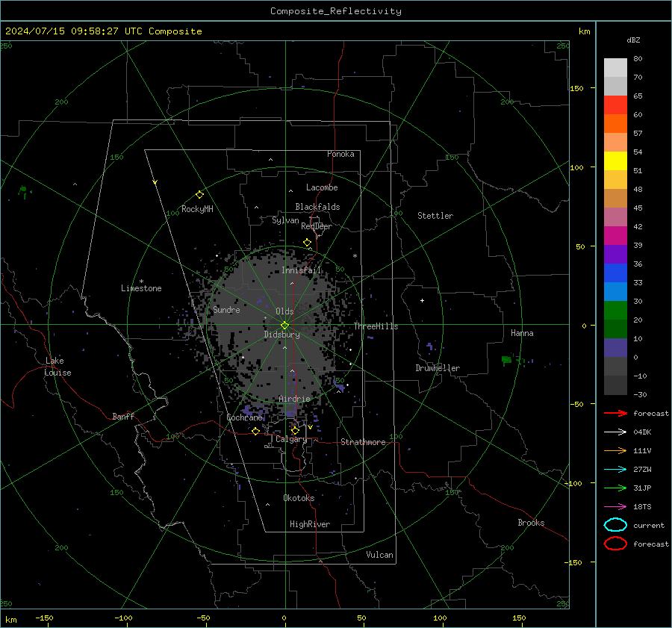Screen dimensions: 672x628
Task: Click the yellow diamond marker near RedDeer
Action: coord(307,243)
